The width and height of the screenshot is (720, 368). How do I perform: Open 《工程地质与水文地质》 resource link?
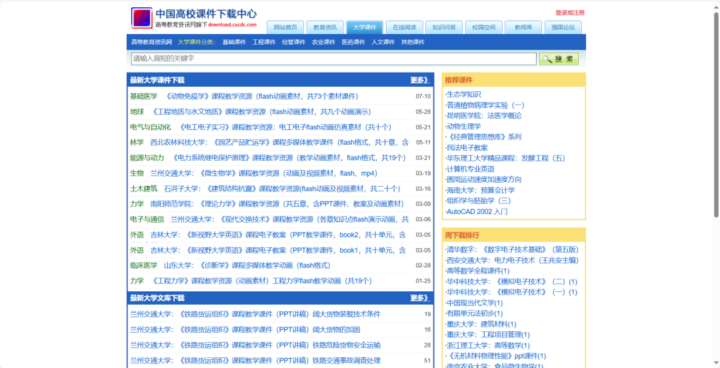(x=261, y=112)
